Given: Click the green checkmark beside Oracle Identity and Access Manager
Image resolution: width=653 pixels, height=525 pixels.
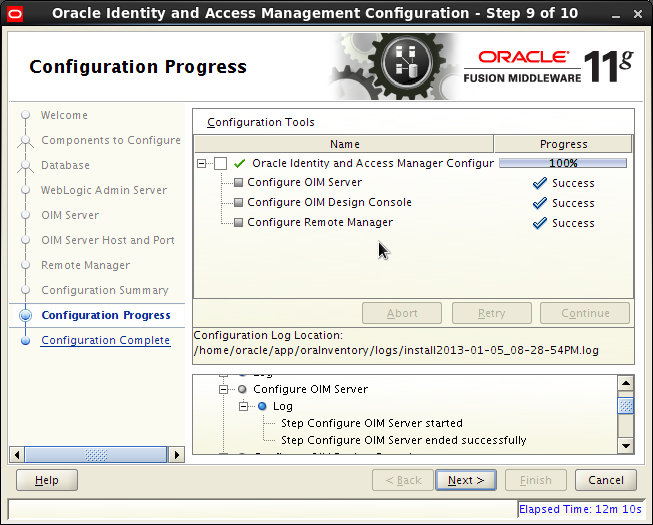Looking at the screenshot, I should click(x=239, y=163).
